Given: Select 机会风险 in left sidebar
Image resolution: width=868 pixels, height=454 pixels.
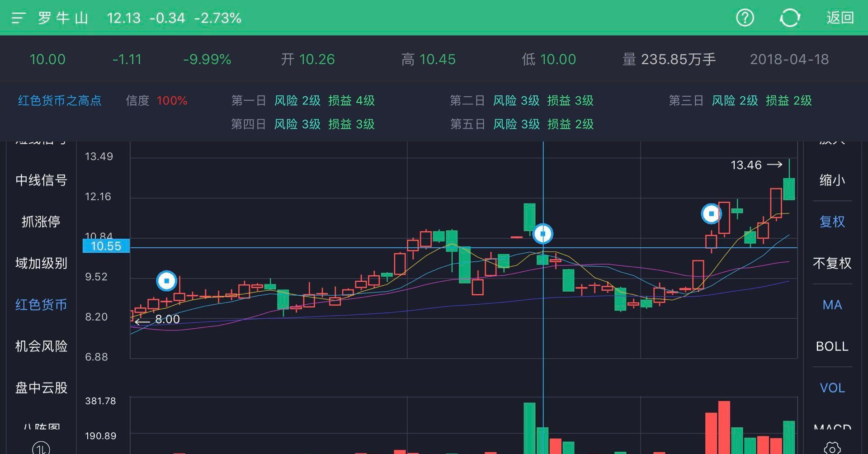Looking at the screenshot, I should point(41,346).
